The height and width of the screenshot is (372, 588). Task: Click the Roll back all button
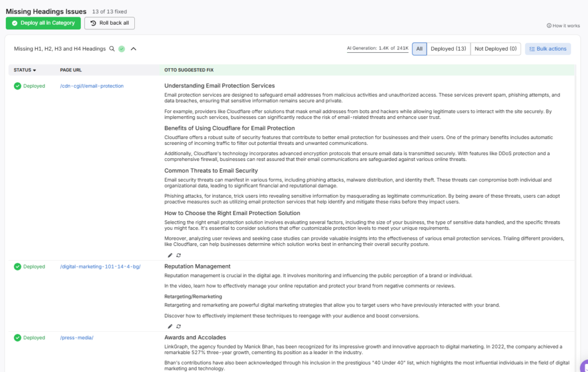110,23
